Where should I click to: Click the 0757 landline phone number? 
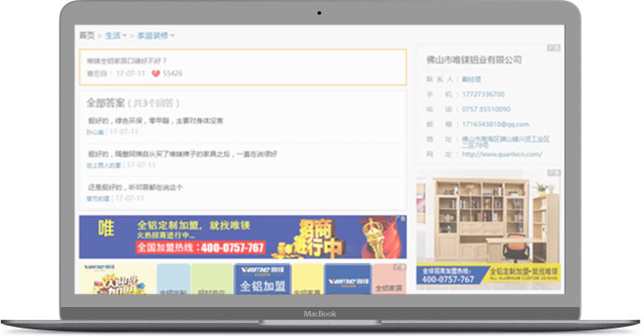click(486, 109)
